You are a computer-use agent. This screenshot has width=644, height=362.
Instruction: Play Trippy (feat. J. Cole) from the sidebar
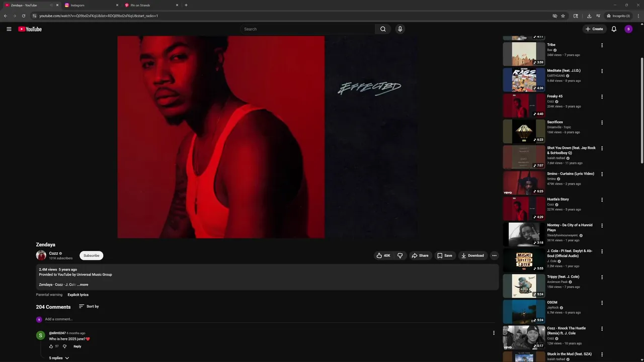pyautogui.click(x=524, y=286)
